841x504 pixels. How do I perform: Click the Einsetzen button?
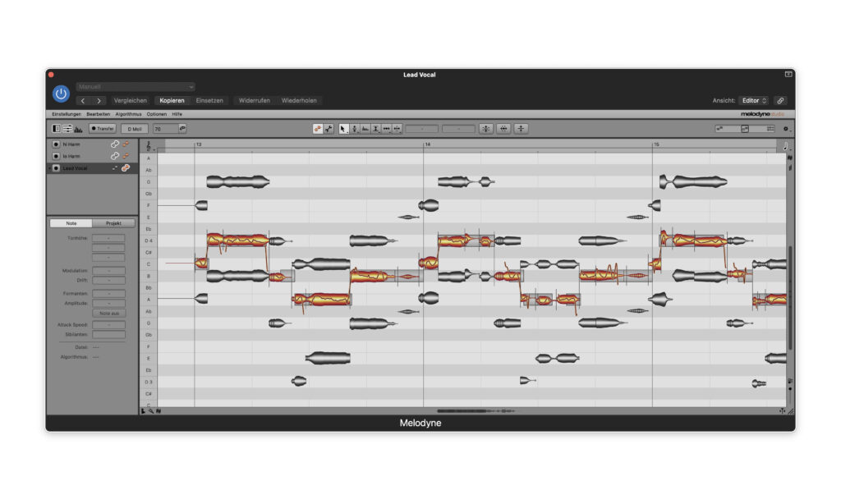click(209, 101)
